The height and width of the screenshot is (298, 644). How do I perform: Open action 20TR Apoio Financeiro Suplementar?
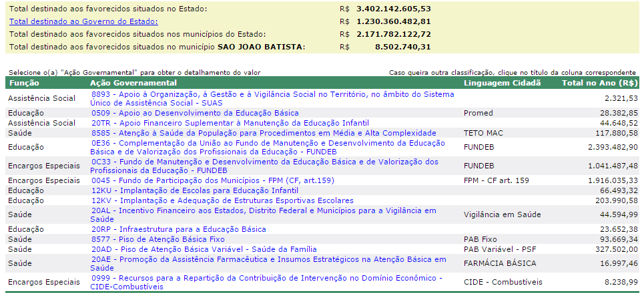coord(230,123)
